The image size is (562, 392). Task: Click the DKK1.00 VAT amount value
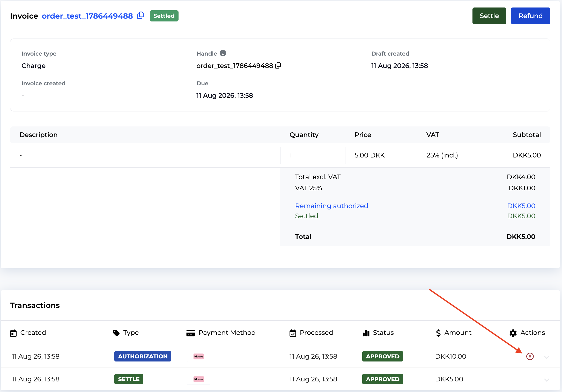(522, 188)
